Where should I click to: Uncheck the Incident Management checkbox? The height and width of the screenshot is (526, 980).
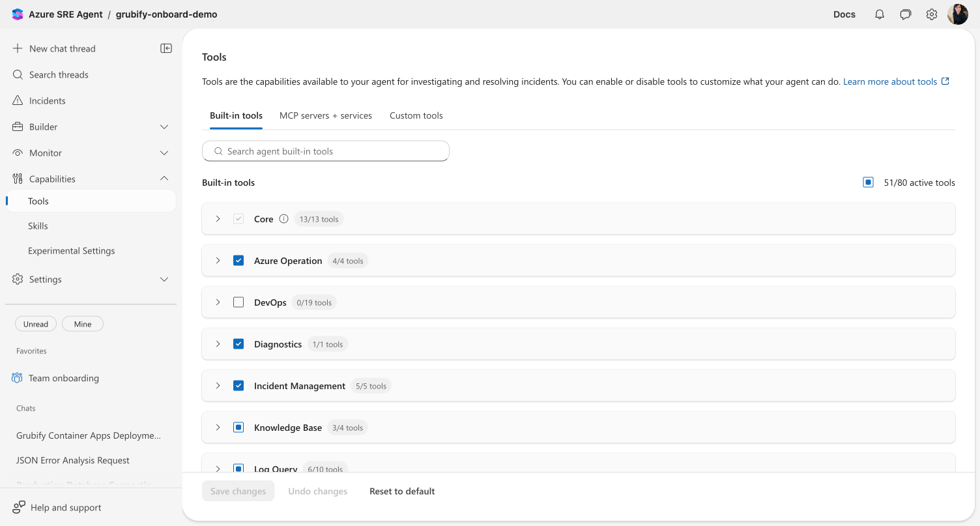coord(238,386)
